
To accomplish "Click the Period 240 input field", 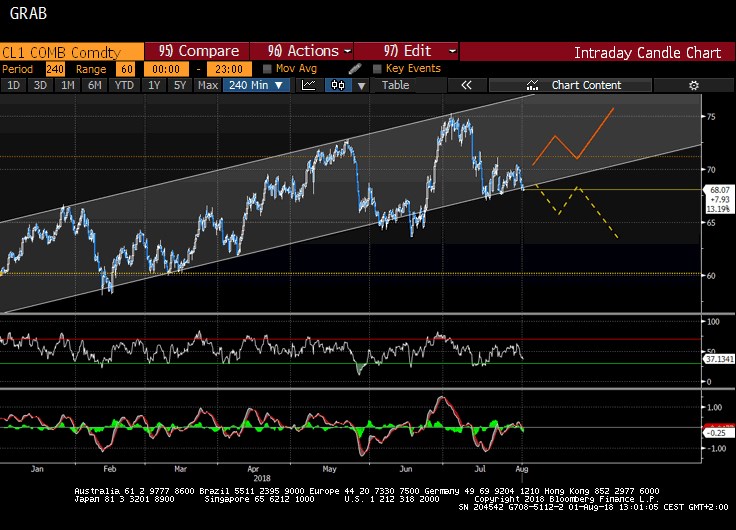I will point(55,68).
